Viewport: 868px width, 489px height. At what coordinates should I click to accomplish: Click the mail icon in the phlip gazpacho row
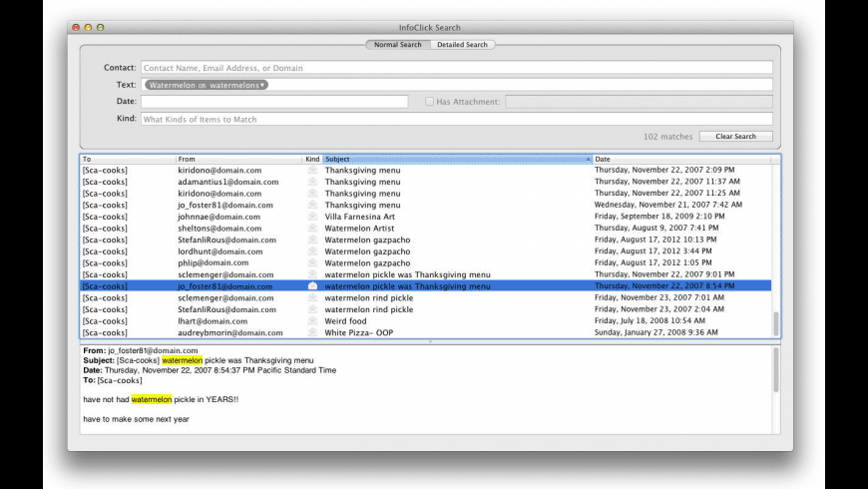coord(312,263)
